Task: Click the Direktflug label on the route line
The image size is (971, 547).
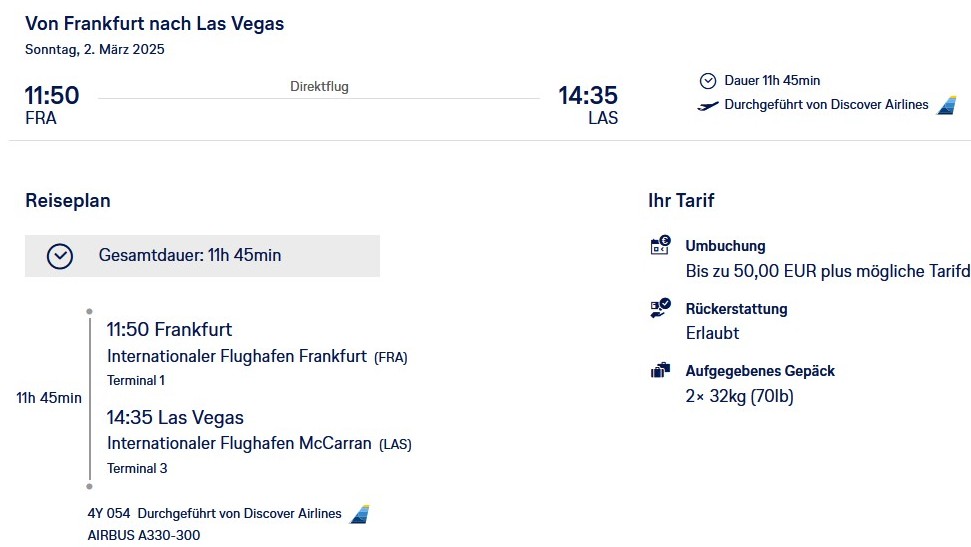Action: coord(320,87)
